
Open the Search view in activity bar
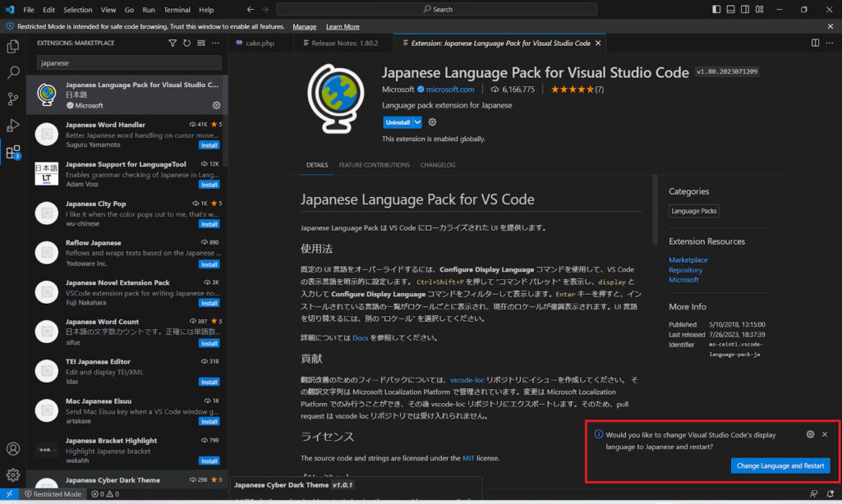click(x=13, y=72)
